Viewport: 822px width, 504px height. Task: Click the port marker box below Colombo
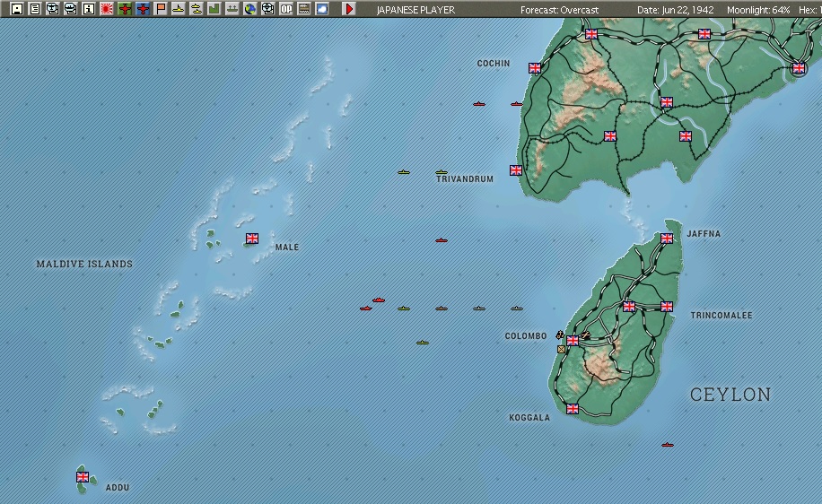coord(562,349)
